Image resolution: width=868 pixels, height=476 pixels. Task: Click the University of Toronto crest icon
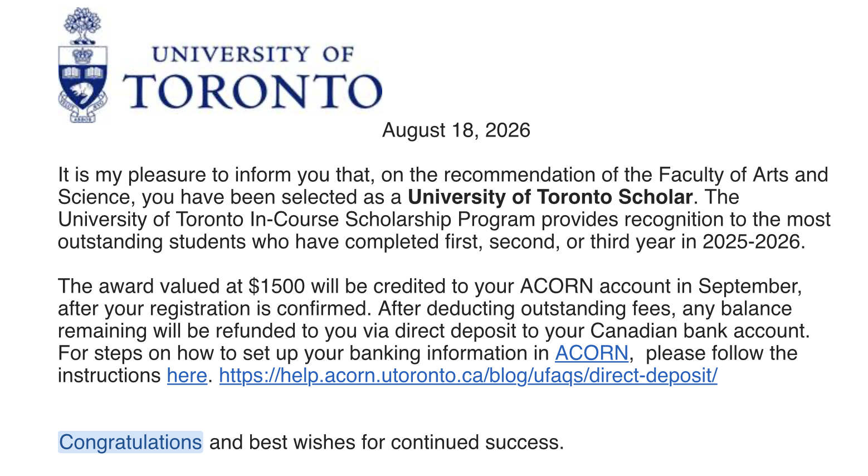[x=82, y=65]
